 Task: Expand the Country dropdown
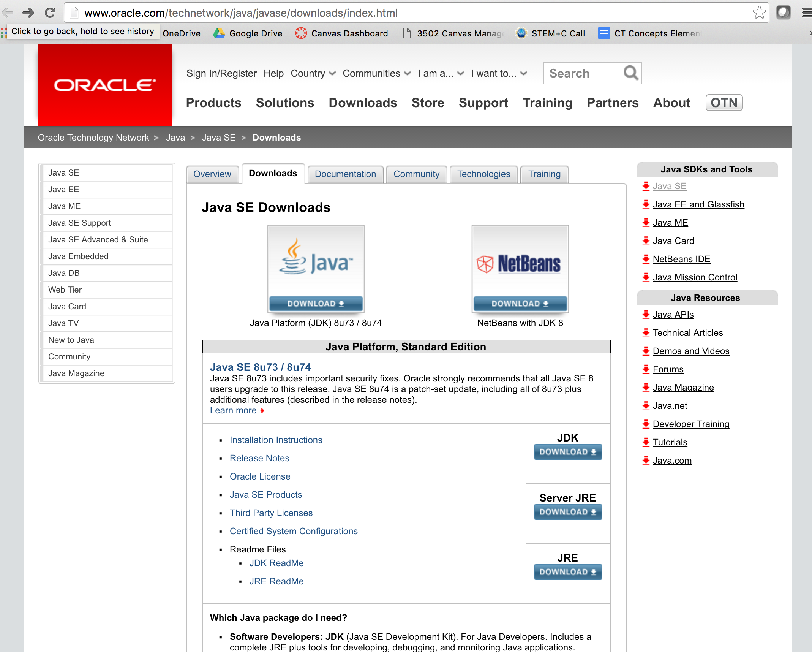[313, 73]
